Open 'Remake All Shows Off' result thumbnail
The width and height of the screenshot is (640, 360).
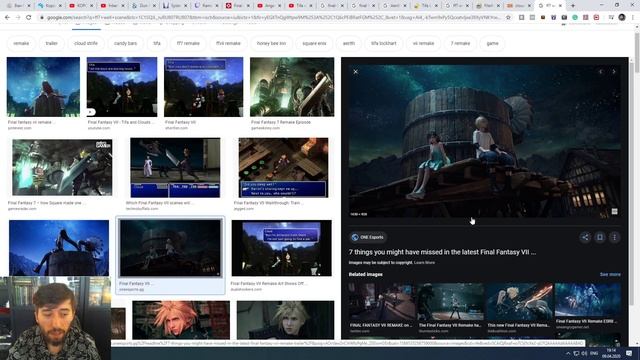click(282, 248)
